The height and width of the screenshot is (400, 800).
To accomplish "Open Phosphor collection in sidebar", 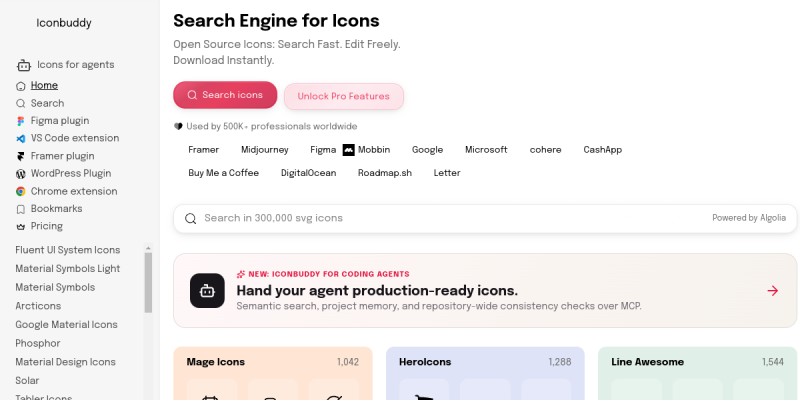I will tap(38, 343).
